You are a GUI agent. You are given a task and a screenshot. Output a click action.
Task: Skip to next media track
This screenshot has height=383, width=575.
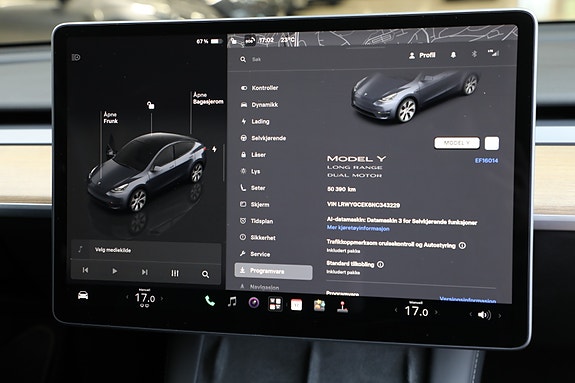click(x=144, y=272)
